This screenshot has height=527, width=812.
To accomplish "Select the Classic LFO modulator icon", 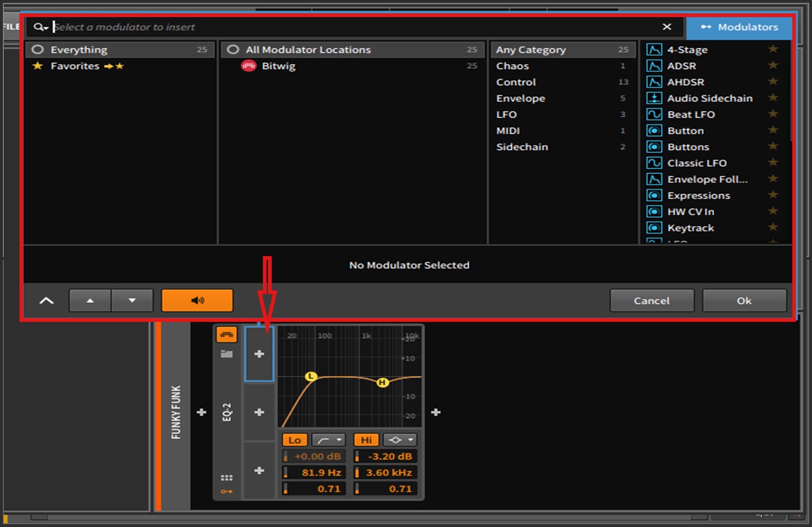I will coord(654,163).
